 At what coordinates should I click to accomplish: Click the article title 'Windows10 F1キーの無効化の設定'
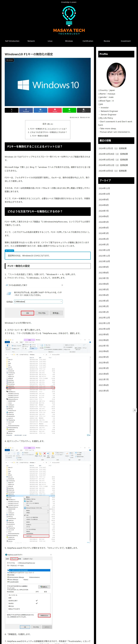point(29,54)
